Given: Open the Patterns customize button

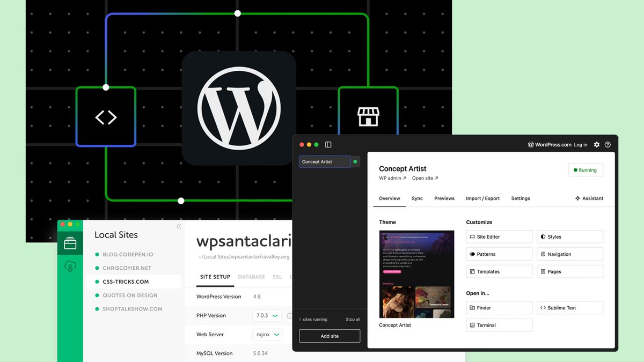Looking at the screenshot, I should (x=499, y=254).
